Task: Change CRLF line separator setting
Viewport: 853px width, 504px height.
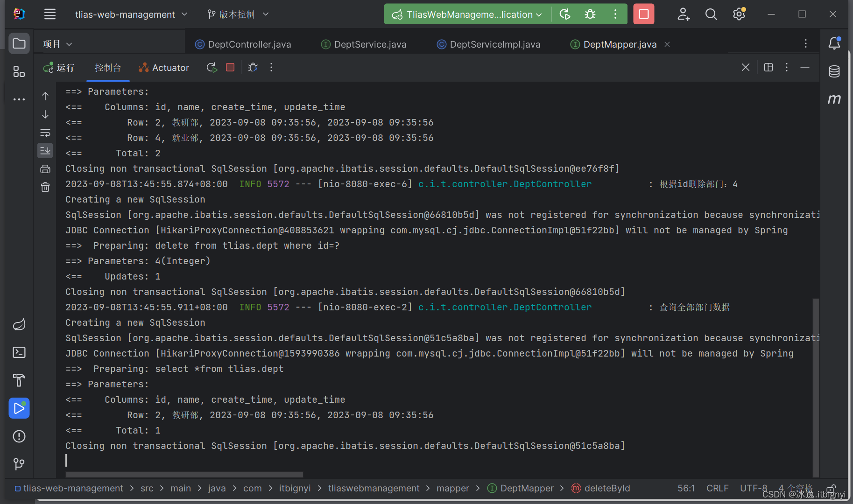Action: pos(718,488)
